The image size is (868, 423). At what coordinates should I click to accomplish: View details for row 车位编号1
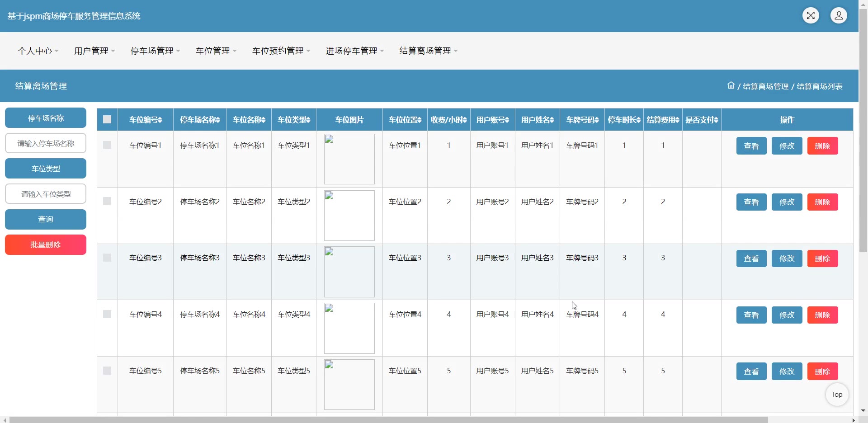[751, 146]
